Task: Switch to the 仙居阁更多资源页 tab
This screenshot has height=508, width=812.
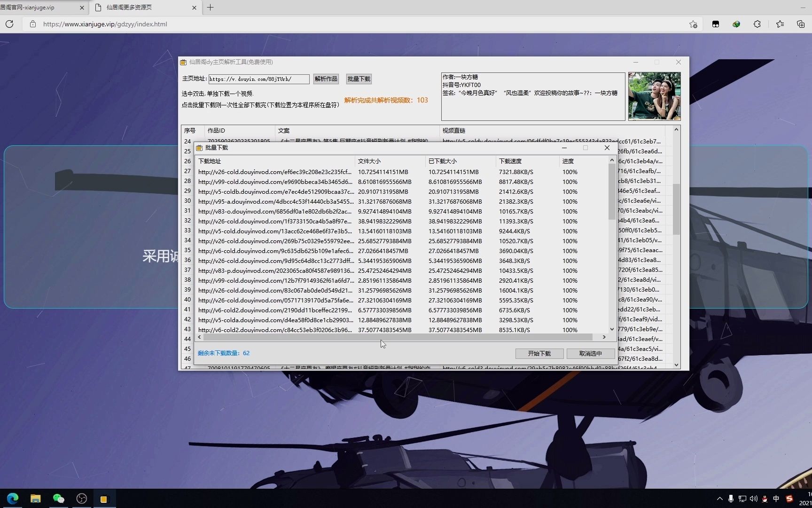Action: (x=146, y=8)
